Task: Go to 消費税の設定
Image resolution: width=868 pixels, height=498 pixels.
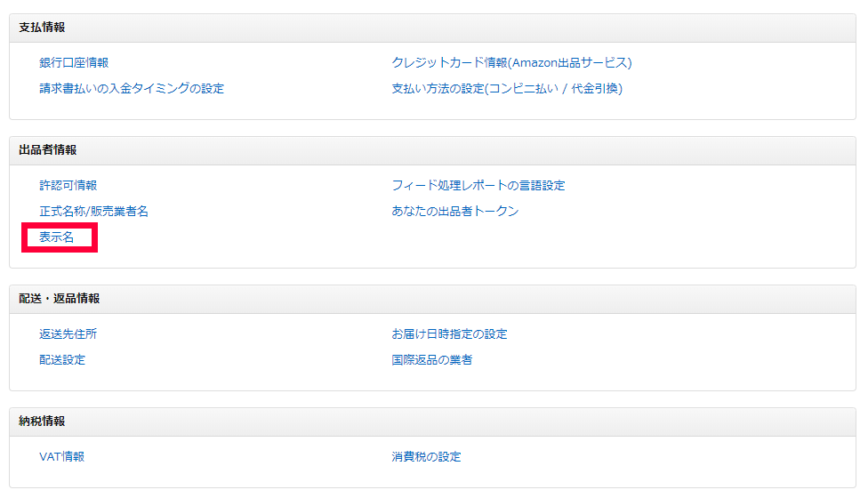Action: 426,456
